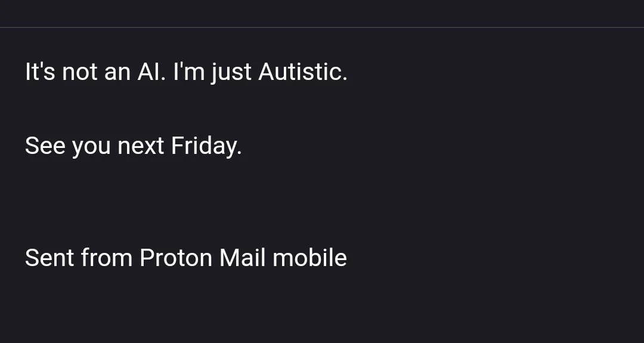Click the word "Autistic" in the first line
The height and width of the screenshot is (343, 644).
point(300,72)
